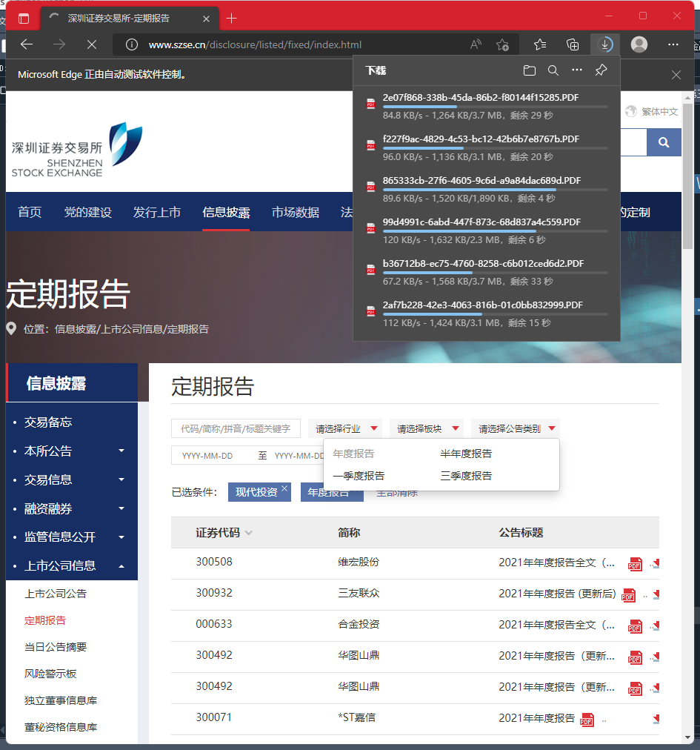Click the f227f9ac PDF download entry

coord(487,147)
